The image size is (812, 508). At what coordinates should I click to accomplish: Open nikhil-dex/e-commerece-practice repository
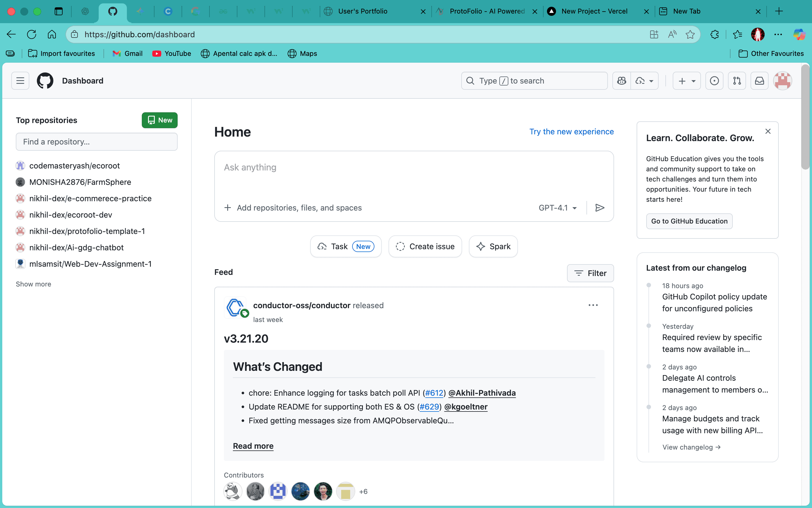(x=90, y=198)
